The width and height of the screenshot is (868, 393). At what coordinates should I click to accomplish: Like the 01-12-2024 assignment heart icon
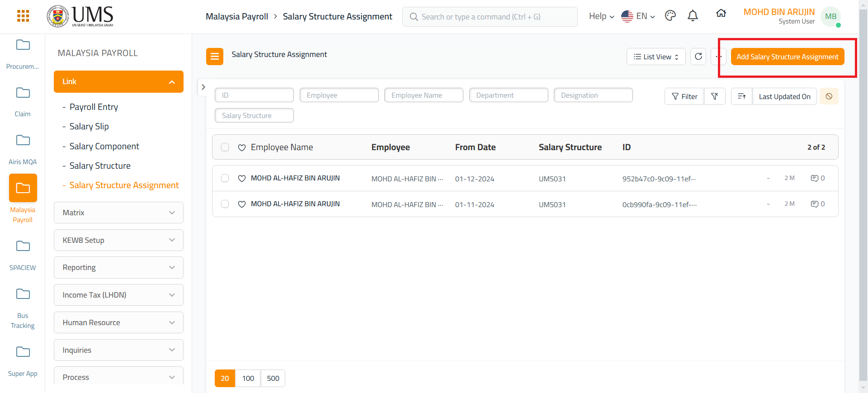[x=242, y=178]
